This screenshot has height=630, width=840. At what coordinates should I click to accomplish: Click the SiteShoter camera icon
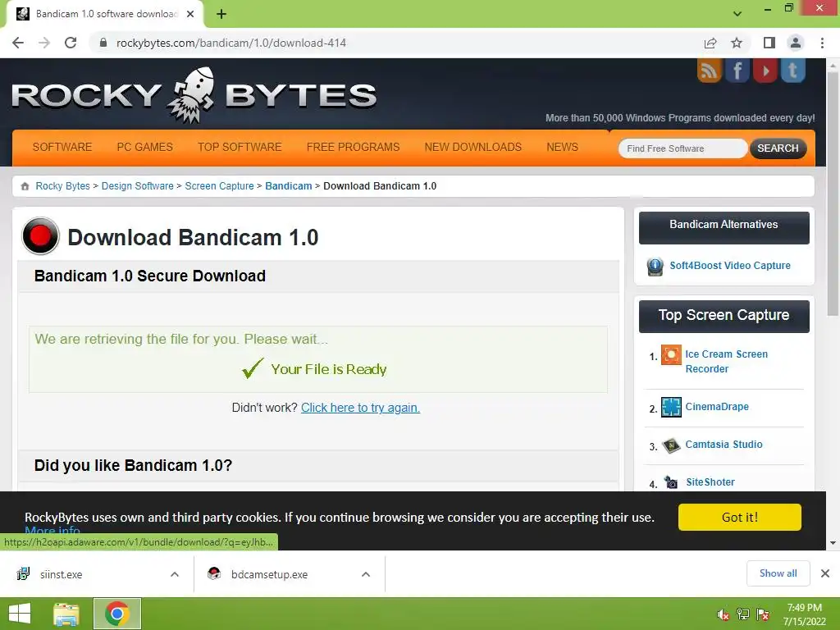point(671,482)
